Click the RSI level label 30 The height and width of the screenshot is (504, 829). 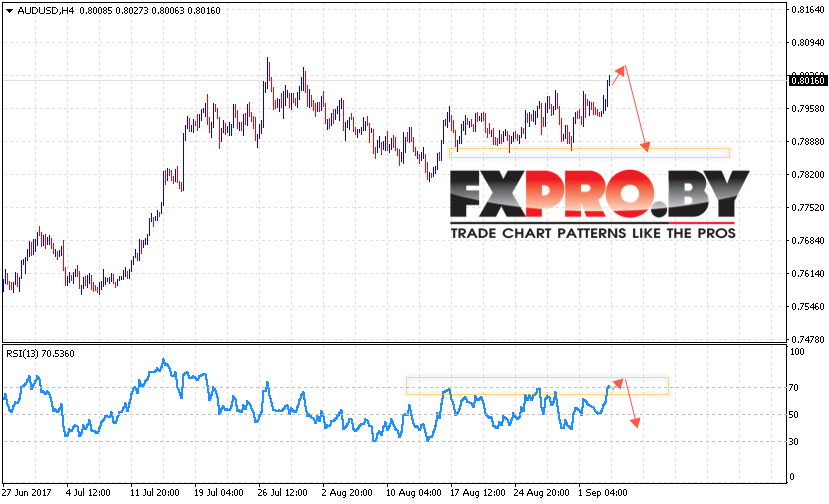793,442
